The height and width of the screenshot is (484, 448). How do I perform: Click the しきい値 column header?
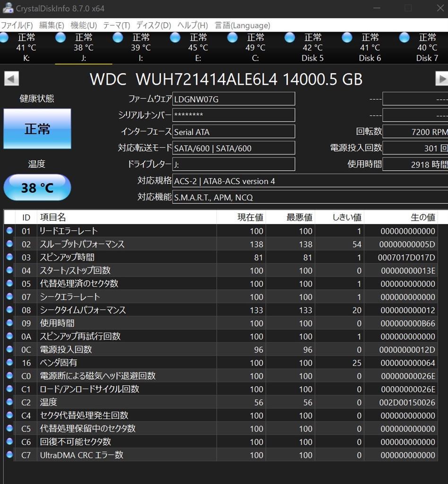(339, 217)
